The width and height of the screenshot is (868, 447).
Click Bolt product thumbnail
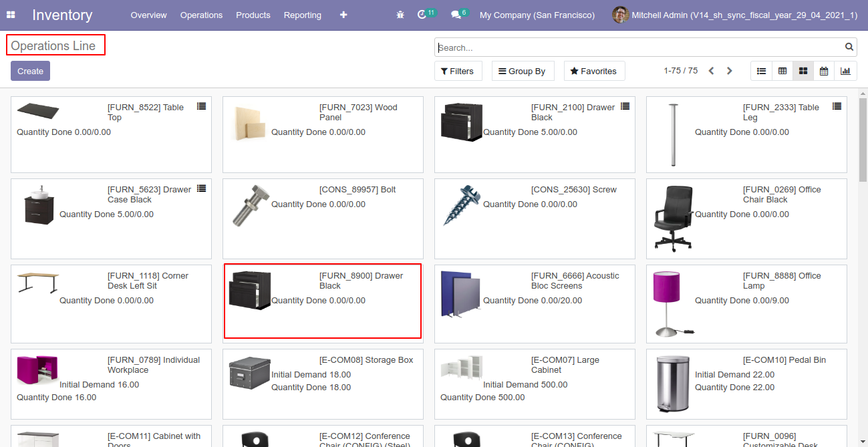click(x=250, y=206)
